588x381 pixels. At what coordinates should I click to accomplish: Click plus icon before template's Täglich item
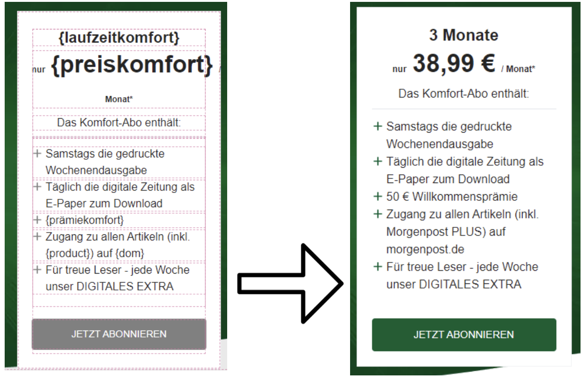point(38,187)
